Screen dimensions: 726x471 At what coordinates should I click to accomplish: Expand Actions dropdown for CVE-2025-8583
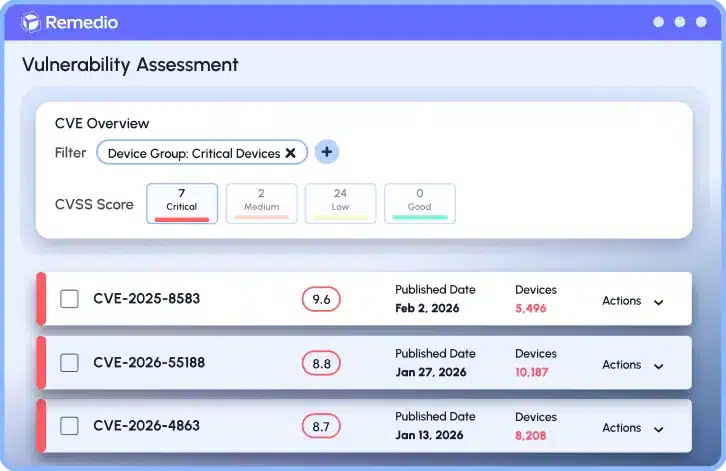tap(657, 302)
